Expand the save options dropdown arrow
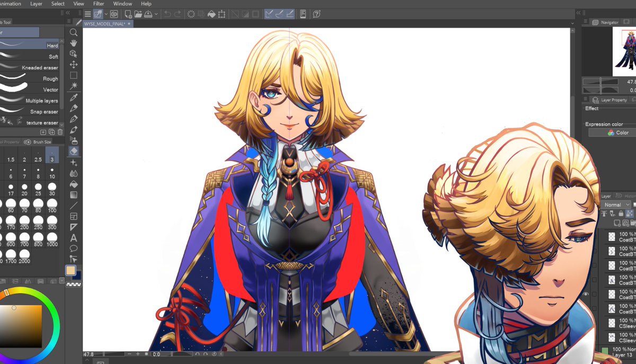This screenshot has height=364, width=636. click(156, 14)
